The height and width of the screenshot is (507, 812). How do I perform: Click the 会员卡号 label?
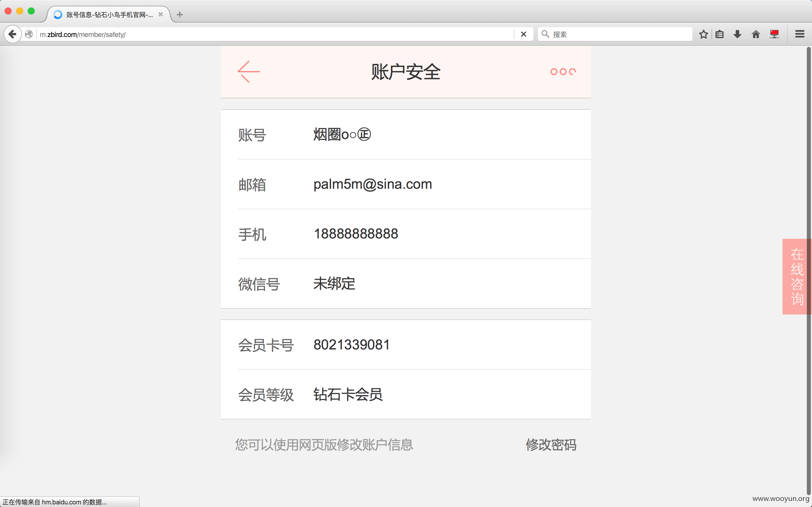(266, 345)
